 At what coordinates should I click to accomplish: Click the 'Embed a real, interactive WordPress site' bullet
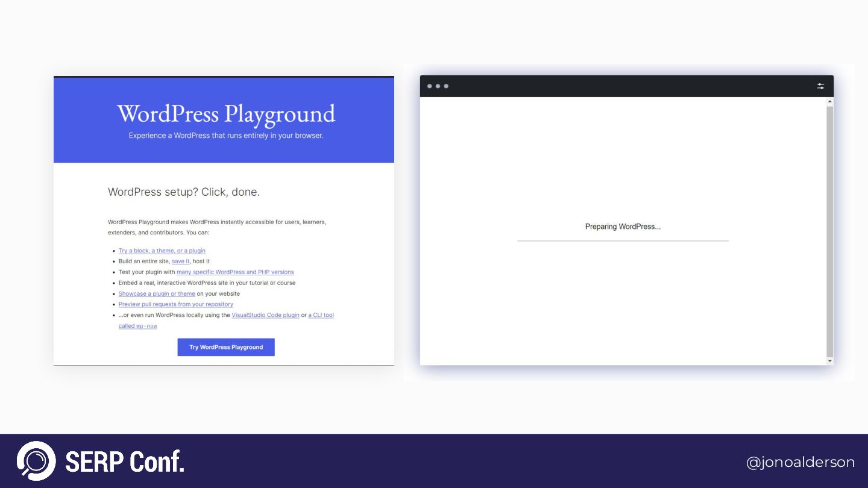207,283
